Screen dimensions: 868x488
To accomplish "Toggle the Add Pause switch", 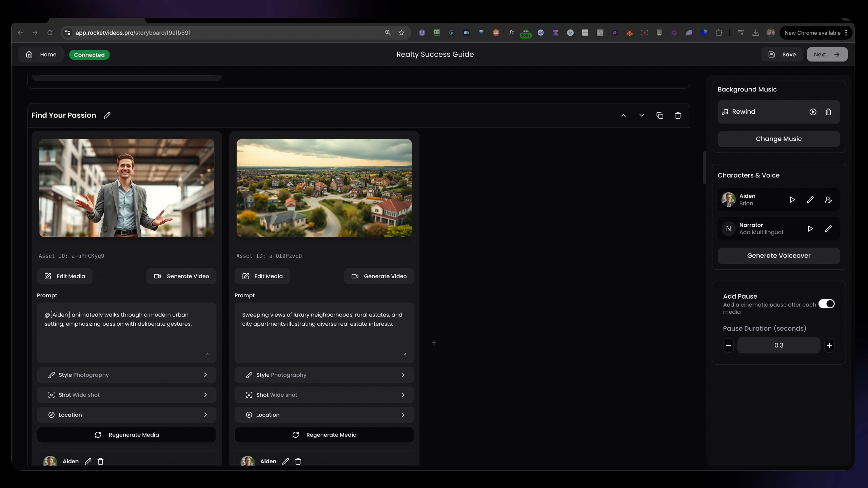I will 826,304.
